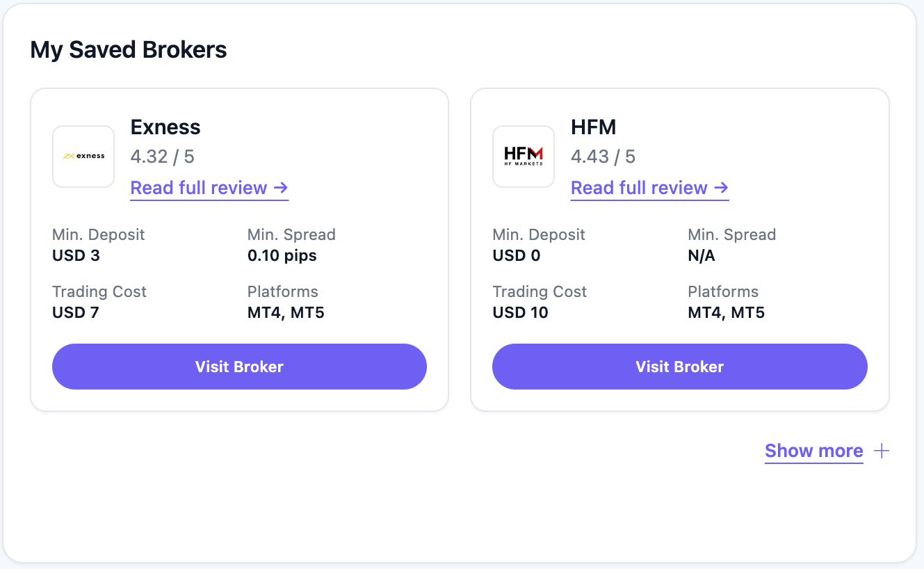Click arrow icon beside Exness review link
Image resolution: width=924 pixels, height=569 pixels.
(x=281, y=188)
